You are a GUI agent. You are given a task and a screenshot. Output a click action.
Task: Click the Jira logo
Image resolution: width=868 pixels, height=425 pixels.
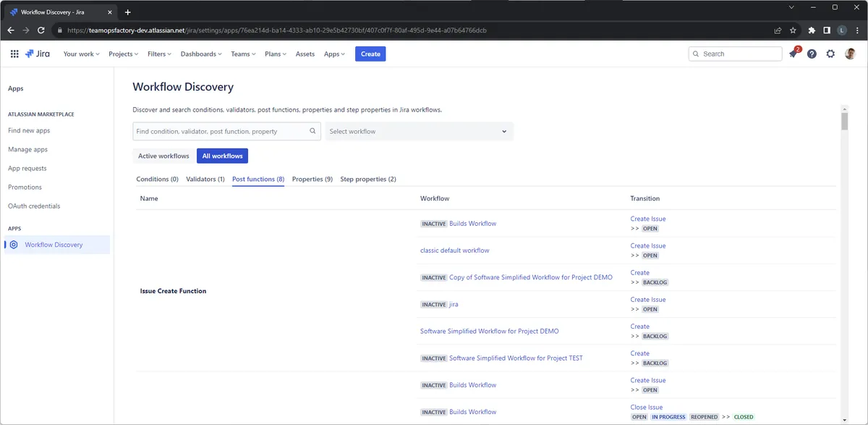click(x=37, y=54)
